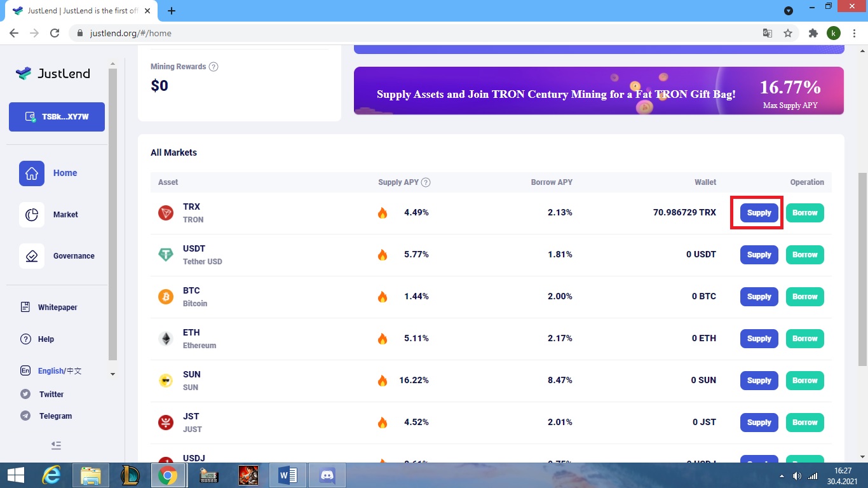The width and height of the screenshot is (868, 488).
Task: Collapse the sidebar with the bottom arrow icon
Action: point(56,445)
